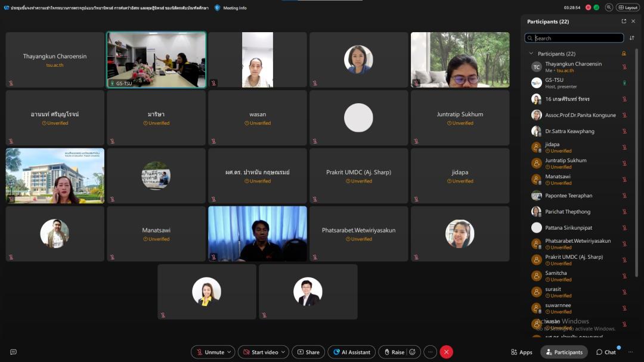Click muted mic icon in Samitcha row
This screenshot has height=362, width=644.
coord(624,276)
